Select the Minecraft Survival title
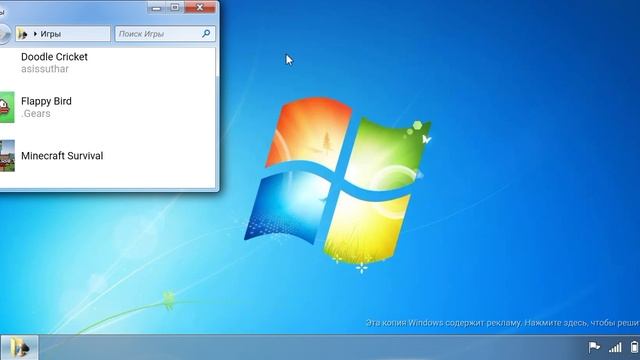This screenshot has height=360, width=640. coord(62,156)
